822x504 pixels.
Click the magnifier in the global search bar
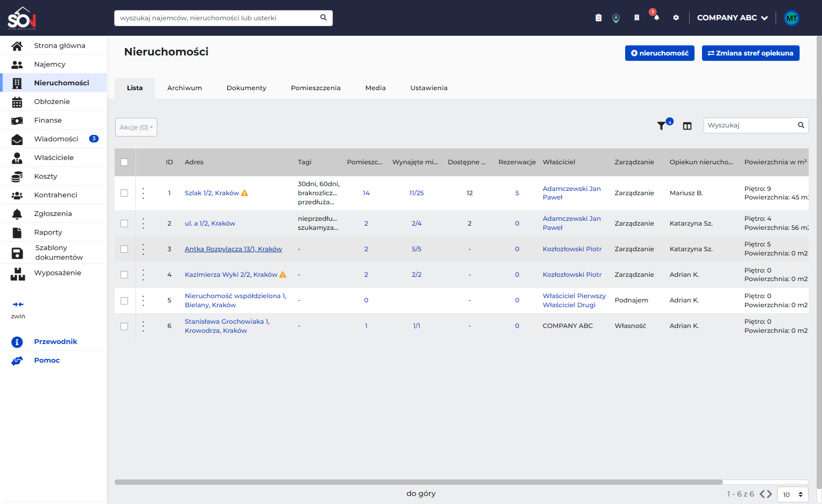[x=323, y=18]
